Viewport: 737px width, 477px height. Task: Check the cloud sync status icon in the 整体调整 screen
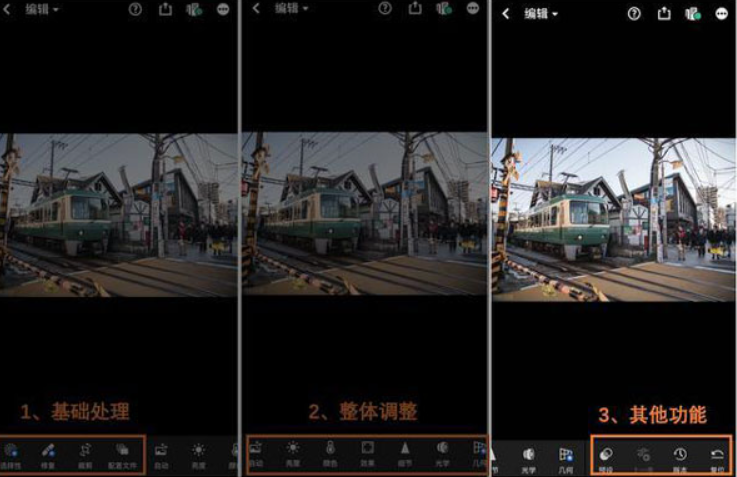tap(444, 8)
